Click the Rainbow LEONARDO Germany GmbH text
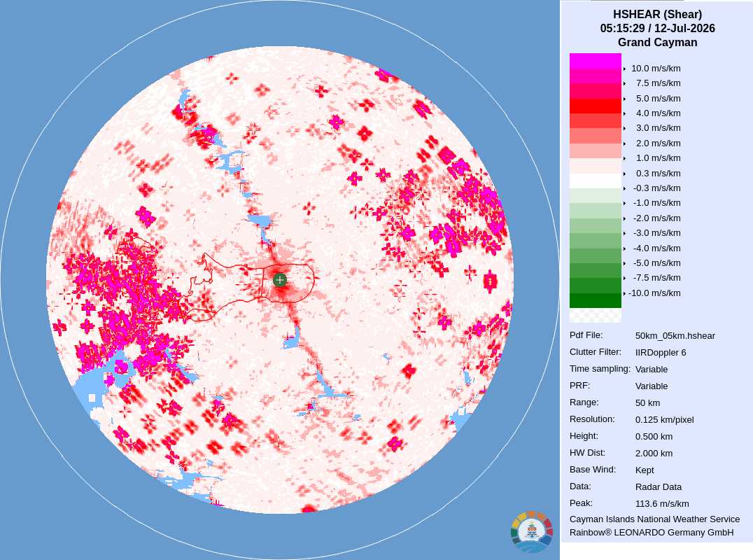Viewport: 753px width, 560px height. pos(652,533)
